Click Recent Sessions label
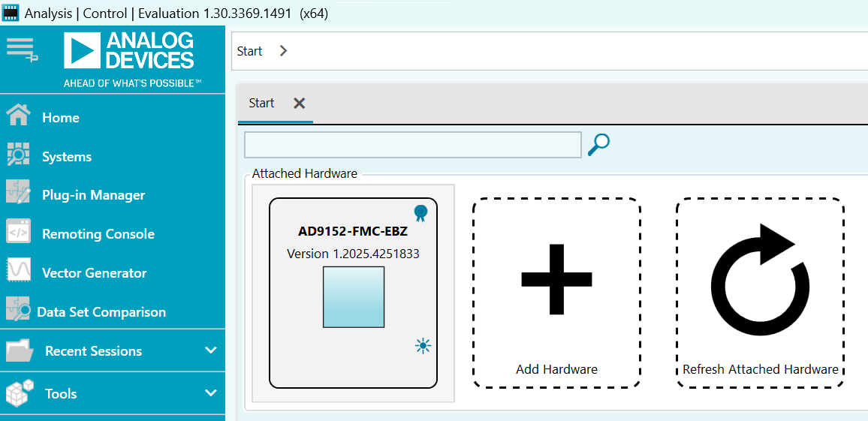Viewport: 868px width, 421px height. [94, 351]
